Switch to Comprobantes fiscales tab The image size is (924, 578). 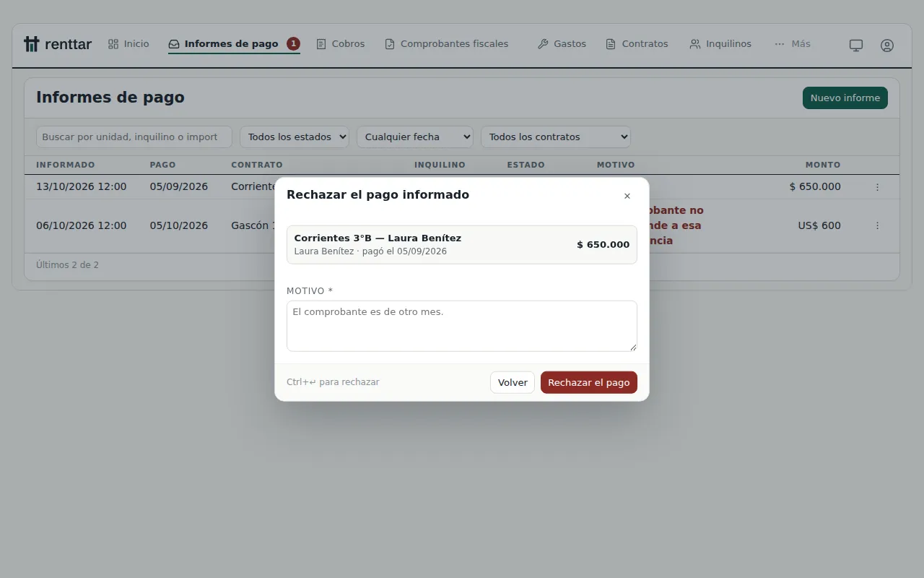tap(447, 44)
